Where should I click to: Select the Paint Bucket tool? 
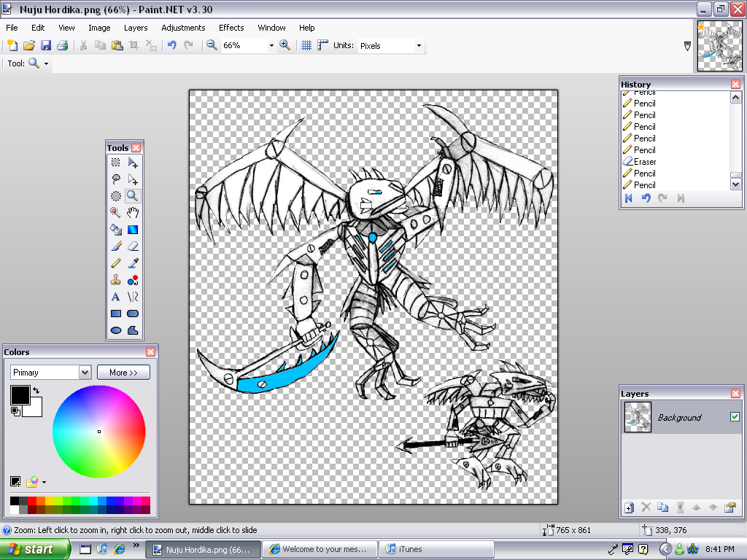coord(115,229)
